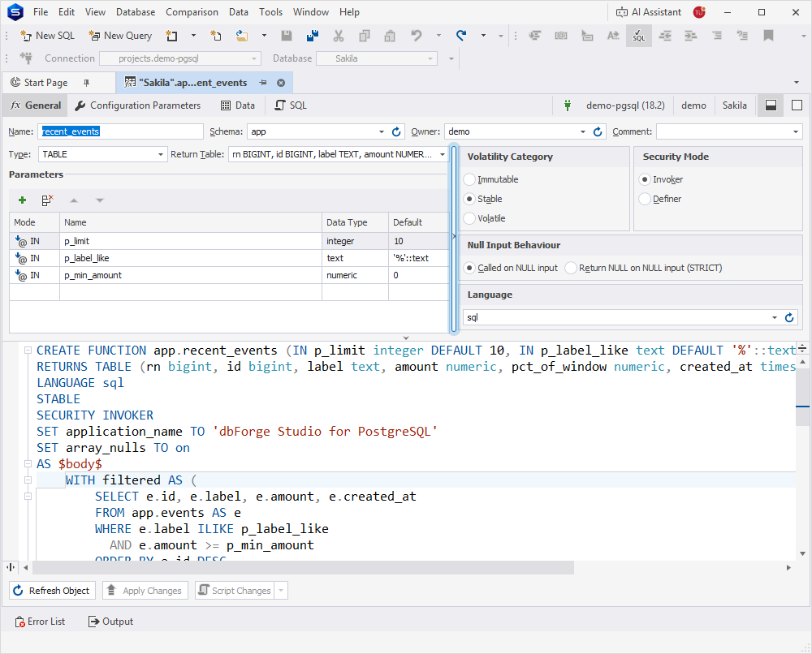Refresh the Schema list

pos(396,132)
